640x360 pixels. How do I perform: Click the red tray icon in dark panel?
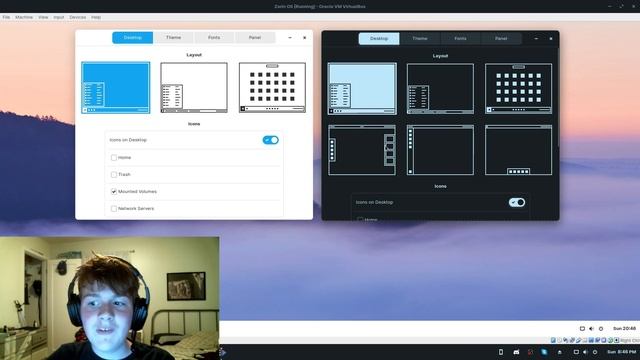(531, 352)
